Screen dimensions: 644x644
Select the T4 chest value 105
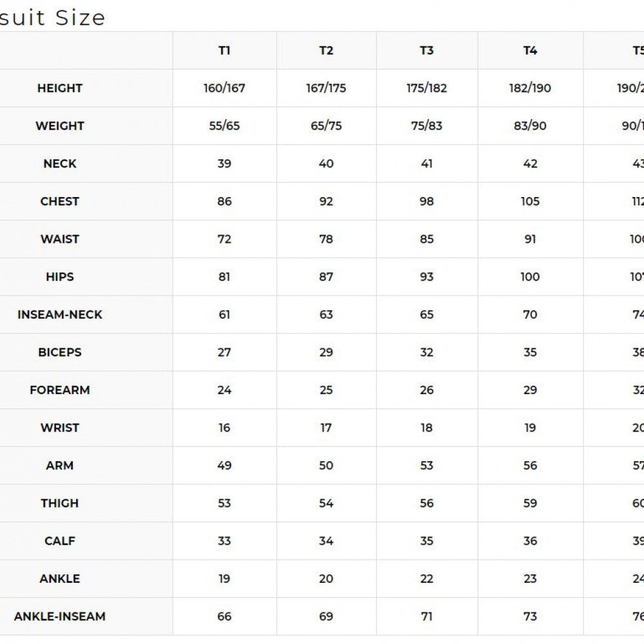(x=530, y=202)
